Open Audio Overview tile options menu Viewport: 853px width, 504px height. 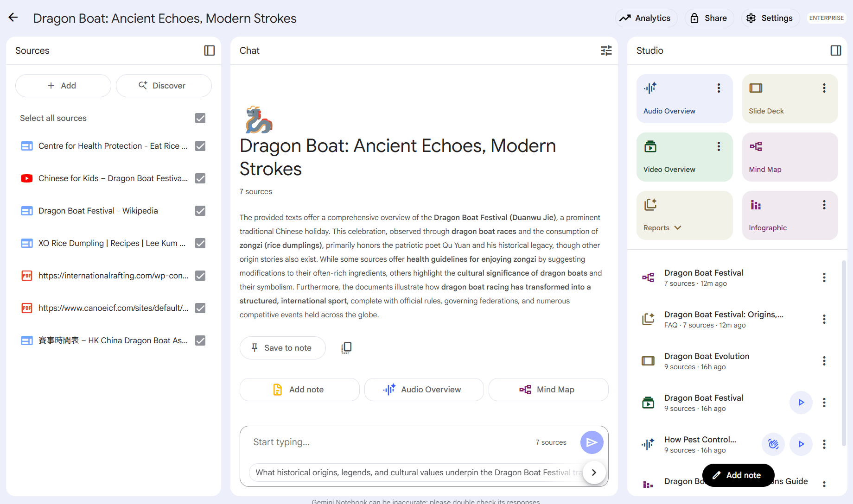click(719, 88)
